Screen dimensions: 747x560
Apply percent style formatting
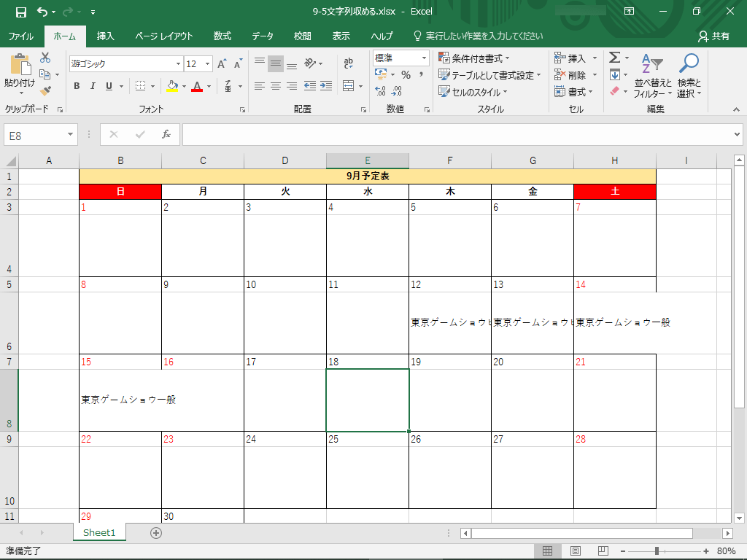tap(406, 75)
